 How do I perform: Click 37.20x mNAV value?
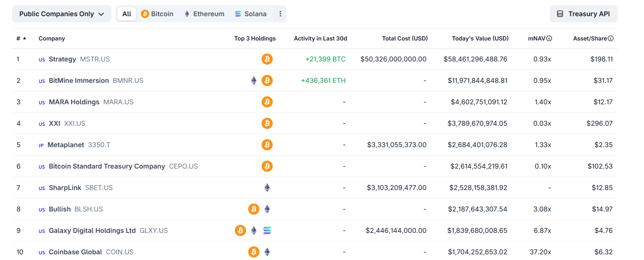tap(540, 252)
